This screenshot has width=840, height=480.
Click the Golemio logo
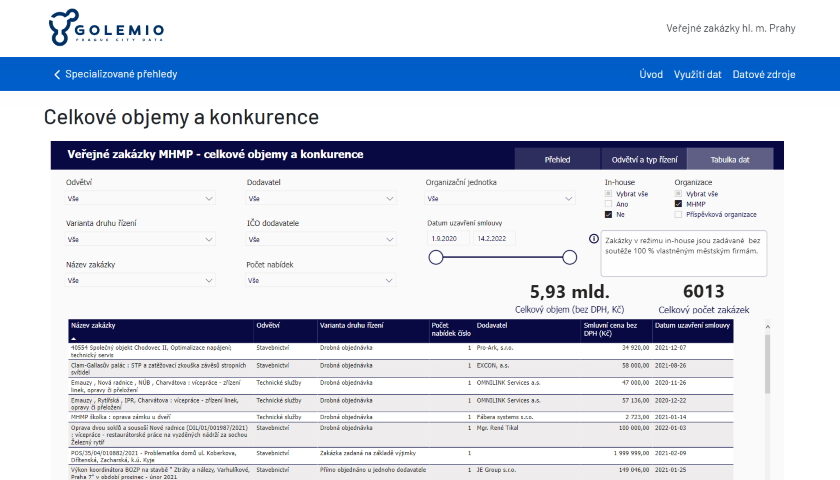[x=106, y=27]
